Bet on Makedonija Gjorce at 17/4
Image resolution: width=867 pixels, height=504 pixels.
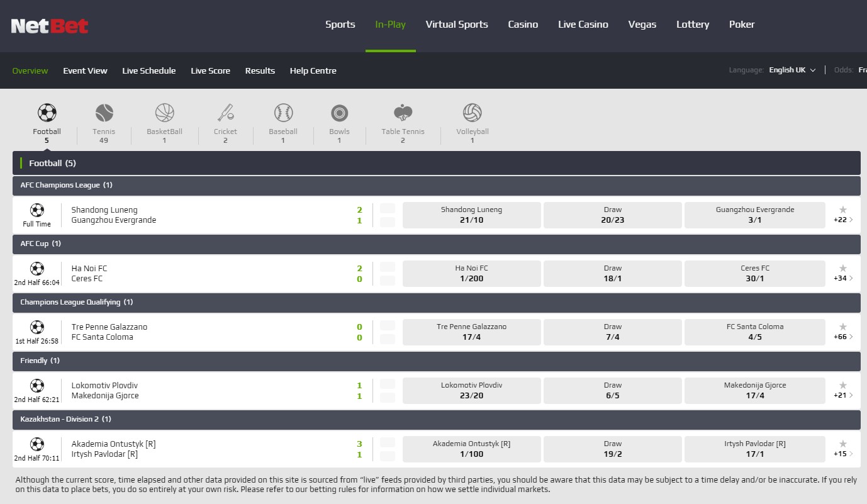tap(755, 391)
